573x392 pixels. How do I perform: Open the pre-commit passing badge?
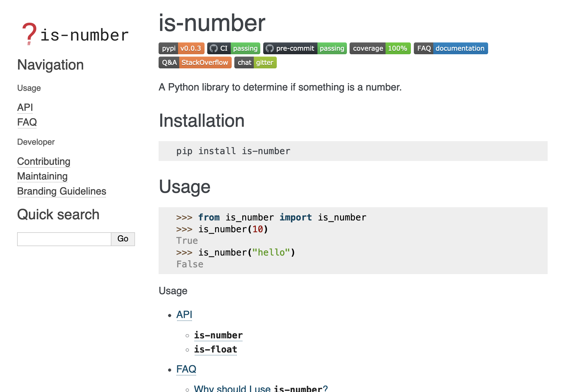coord(305,48)
